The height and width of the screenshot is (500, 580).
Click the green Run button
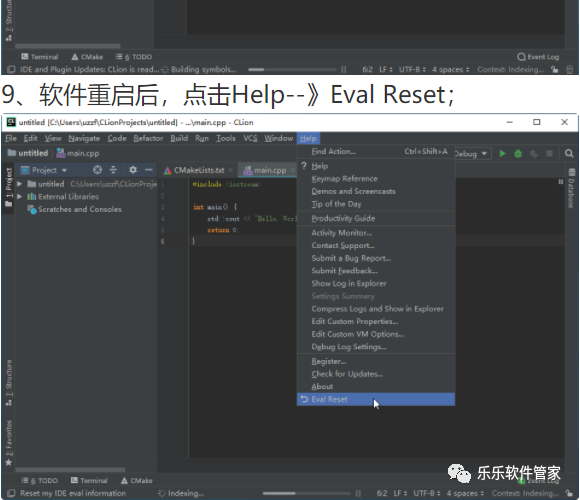point(502,153)
